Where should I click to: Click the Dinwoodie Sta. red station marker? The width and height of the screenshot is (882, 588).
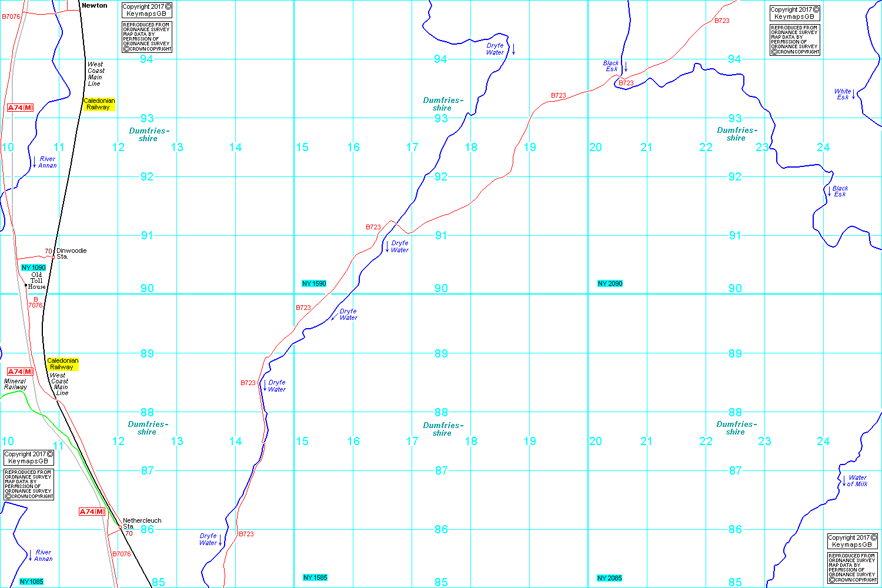[x=53, y=257]
